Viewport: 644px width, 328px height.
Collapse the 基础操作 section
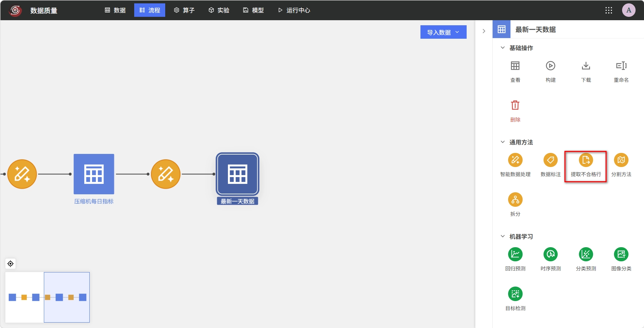tap(503, 48)
